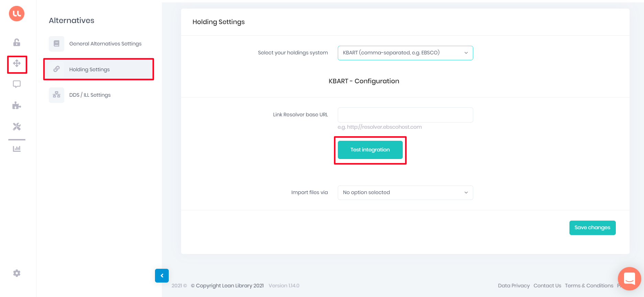Click the book icon for General Alternatives Settings
This screenshot has height=297, width=644.
tap(56, 44)
